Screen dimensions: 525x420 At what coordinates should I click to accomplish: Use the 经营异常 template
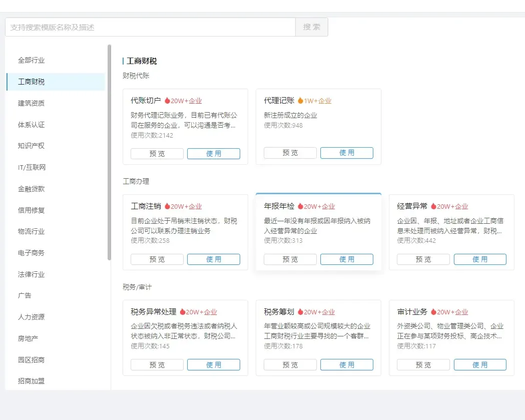point(480,259)
